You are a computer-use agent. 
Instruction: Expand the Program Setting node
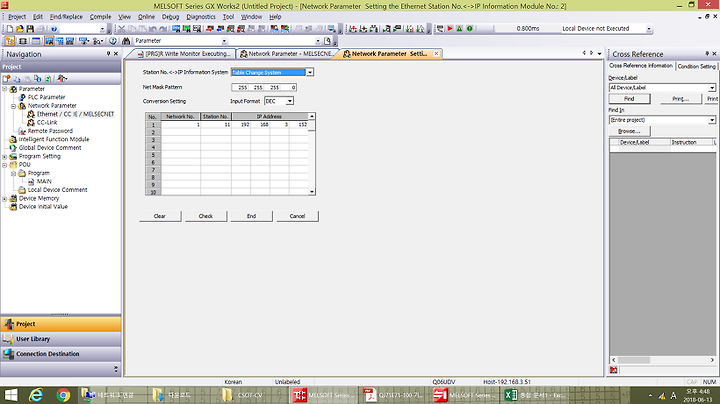pos(5,157)
